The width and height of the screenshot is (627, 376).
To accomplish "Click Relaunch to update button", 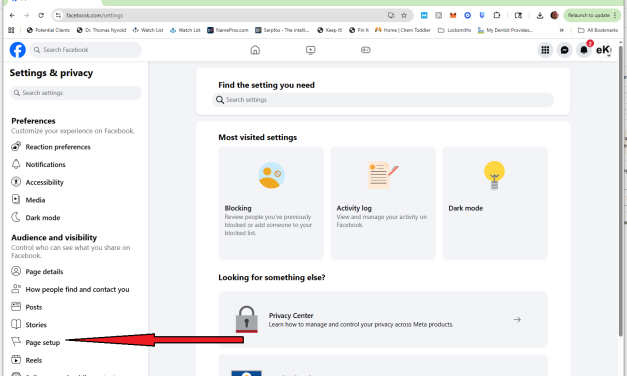I will coord(592,15).
